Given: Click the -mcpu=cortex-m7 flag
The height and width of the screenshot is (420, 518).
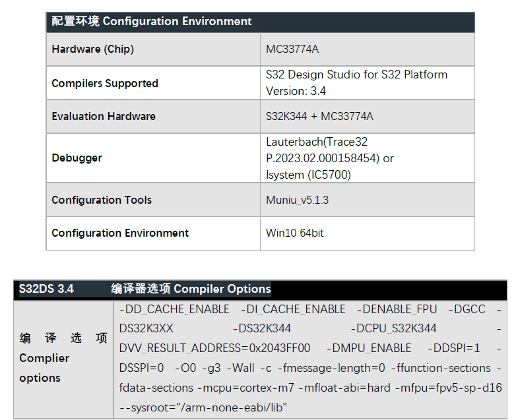Looking at the screenshot, I should click(245, 388).
